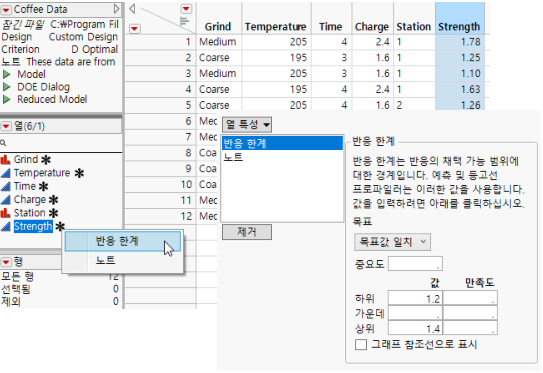
Task: Click the asterisk next to Station
Action: (x=53, y=213)
